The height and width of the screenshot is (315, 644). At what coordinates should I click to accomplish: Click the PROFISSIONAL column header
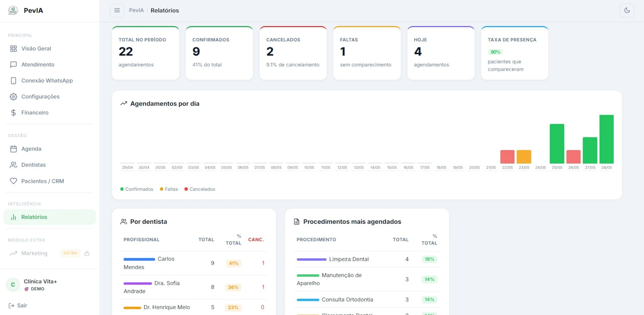[142, 240]
